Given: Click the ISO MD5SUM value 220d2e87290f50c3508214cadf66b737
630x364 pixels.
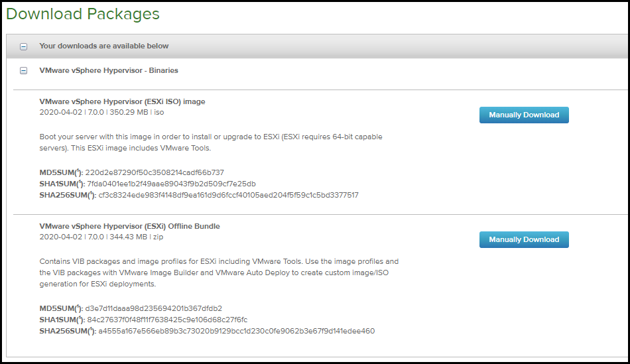Looking at the screenshot, I should tap(155, 172).
